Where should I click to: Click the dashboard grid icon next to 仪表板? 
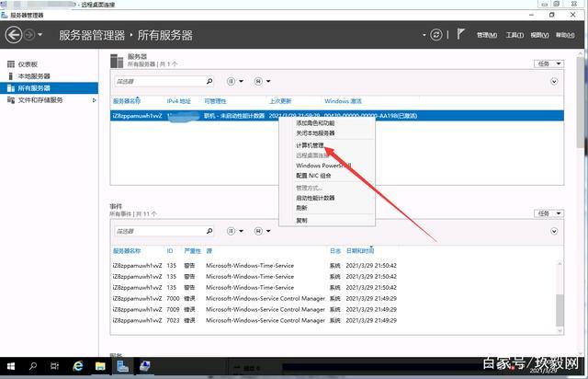click(11, 64)
